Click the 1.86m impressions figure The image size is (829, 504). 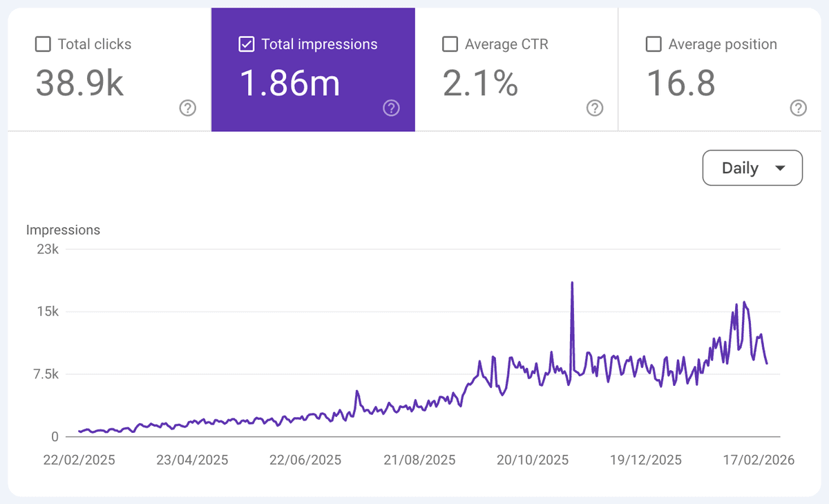tap(289, 83)
